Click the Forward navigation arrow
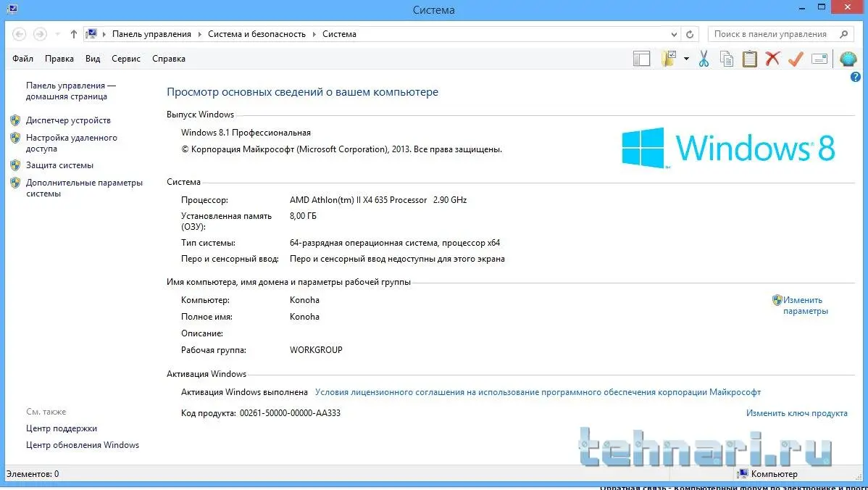 pyautogui.click(x=40, y=34)
